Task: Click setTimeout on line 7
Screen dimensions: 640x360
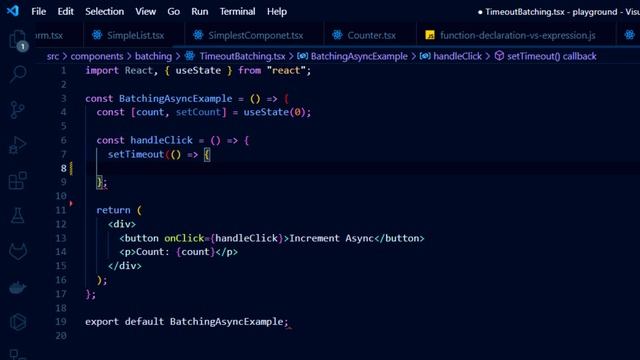Action: 136,155
